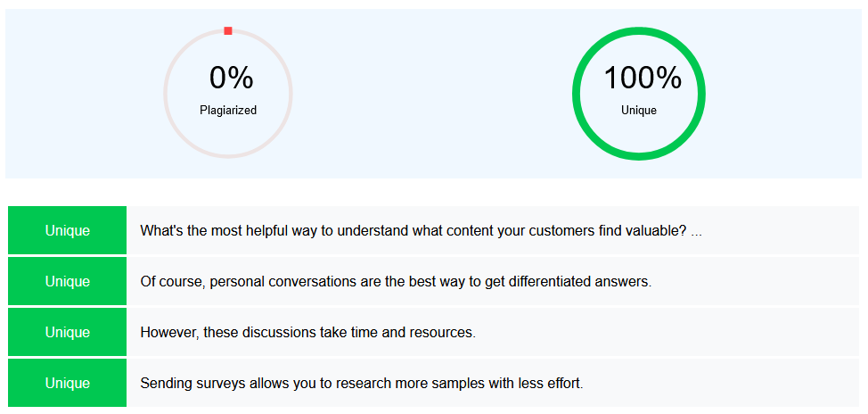The height and width of the screenshot is (414, 868).
Task: Click the Unique badge for the customers content sentence
Action: 68,230
